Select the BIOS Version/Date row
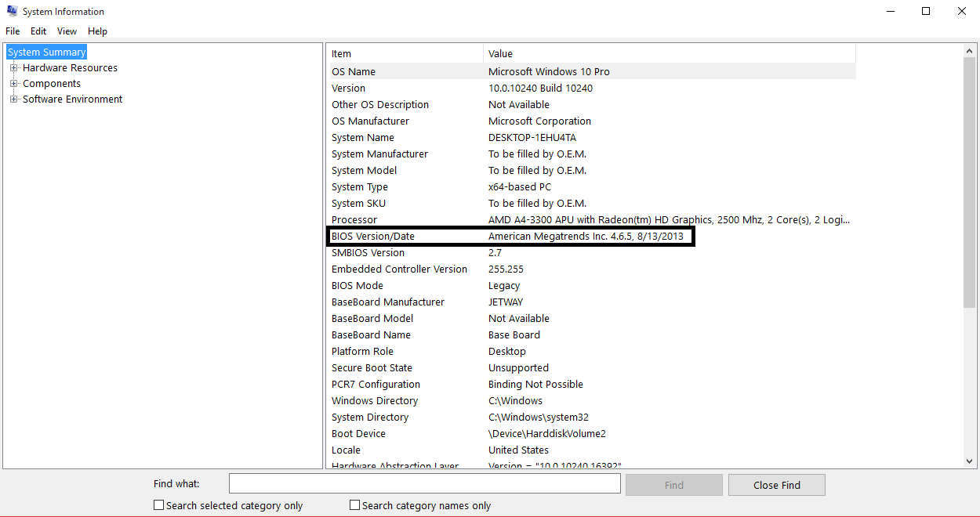Viewport: 980px width, 517px height. [x=510, y=237]
